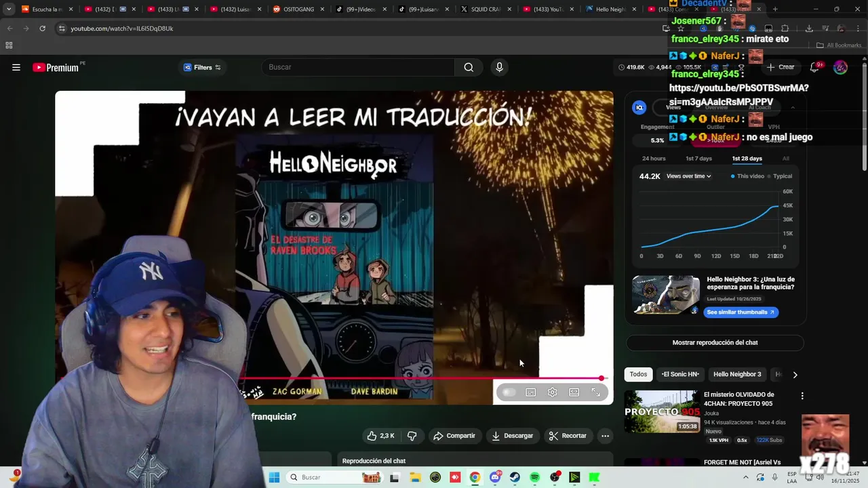Like the video with 2,3 K likes

(380, 436)
